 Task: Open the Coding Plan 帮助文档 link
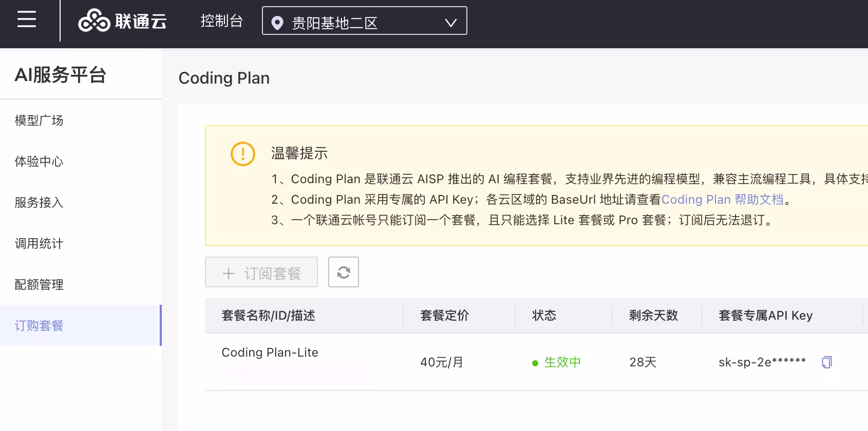coord(722,200)
